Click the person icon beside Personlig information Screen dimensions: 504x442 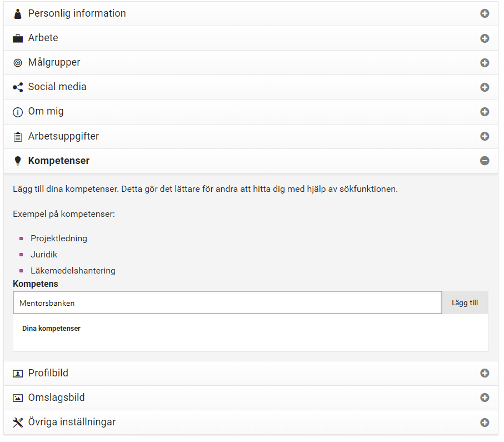(x=18, y=14)
